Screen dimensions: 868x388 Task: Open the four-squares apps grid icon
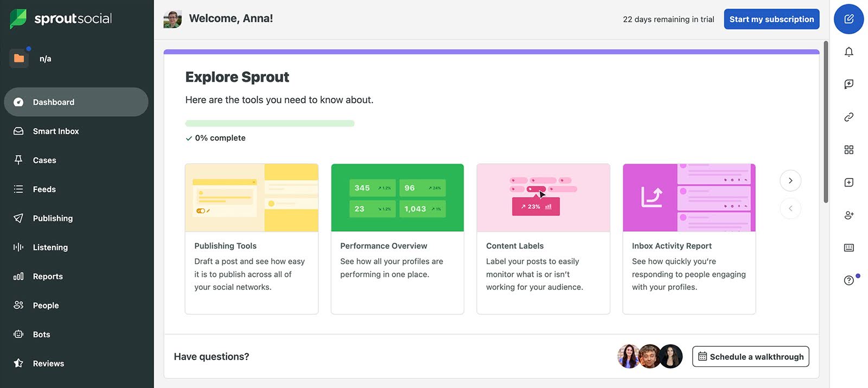pos(849,150)
